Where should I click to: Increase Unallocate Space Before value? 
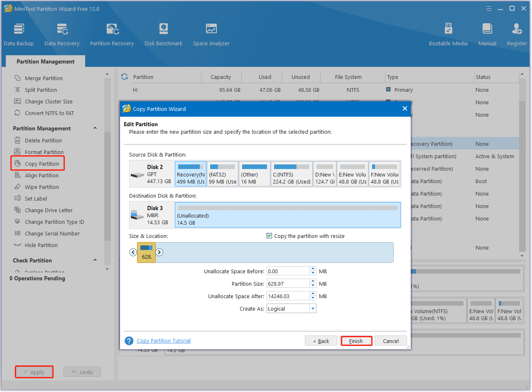click(313, 269)
